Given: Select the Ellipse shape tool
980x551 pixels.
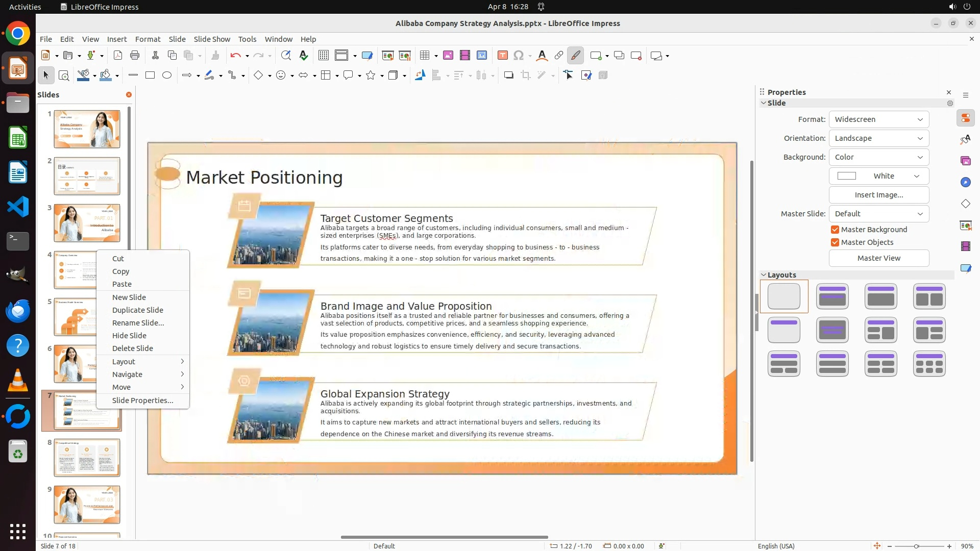Looking at the screenshot, I should click(167, 76).
